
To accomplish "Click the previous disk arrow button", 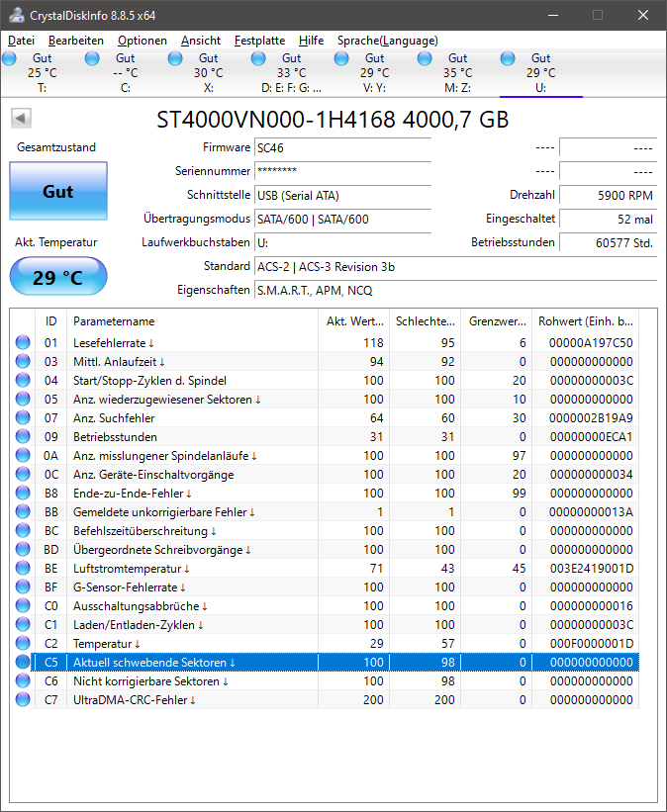I will pyautogui.click(x=21, y=118).
